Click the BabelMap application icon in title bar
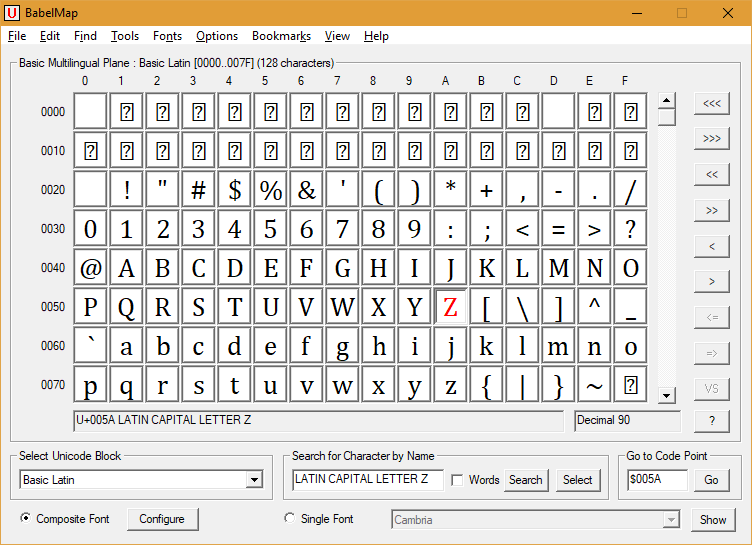 (x=12, y=13)
